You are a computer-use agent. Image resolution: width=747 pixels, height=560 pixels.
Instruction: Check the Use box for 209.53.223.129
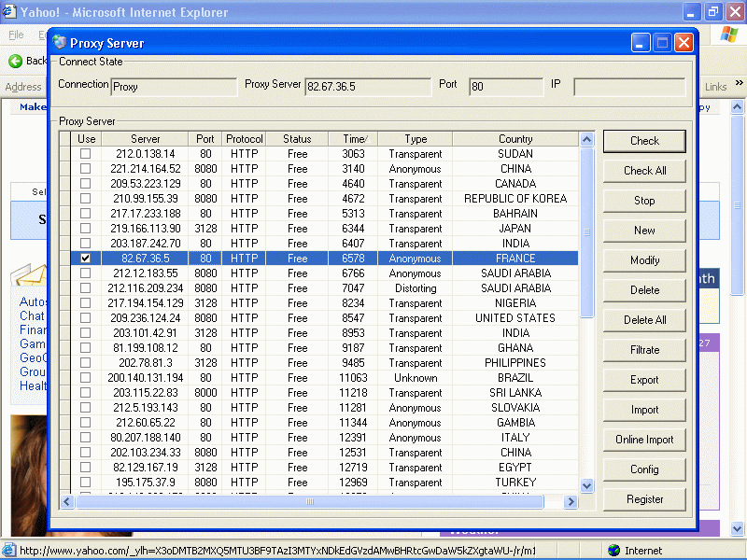[x=85, y=183]
